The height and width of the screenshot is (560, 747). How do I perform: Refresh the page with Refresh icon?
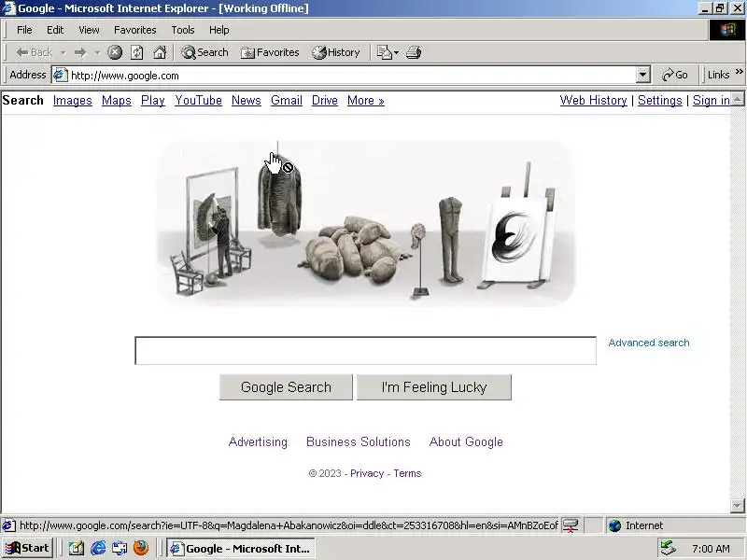(137, 52)
